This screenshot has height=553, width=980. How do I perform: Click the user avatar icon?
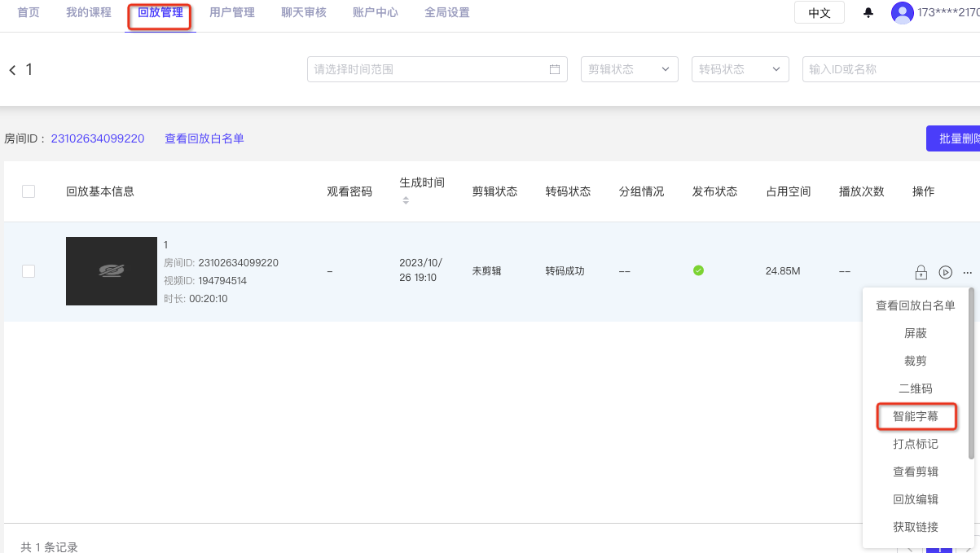(903, 13)
